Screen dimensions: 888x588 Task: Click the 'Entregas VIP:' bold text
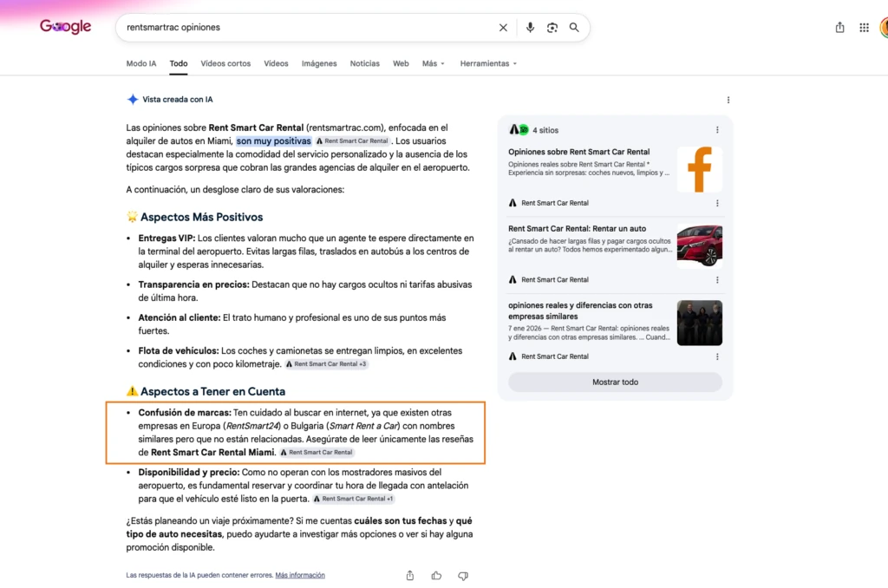166,238
